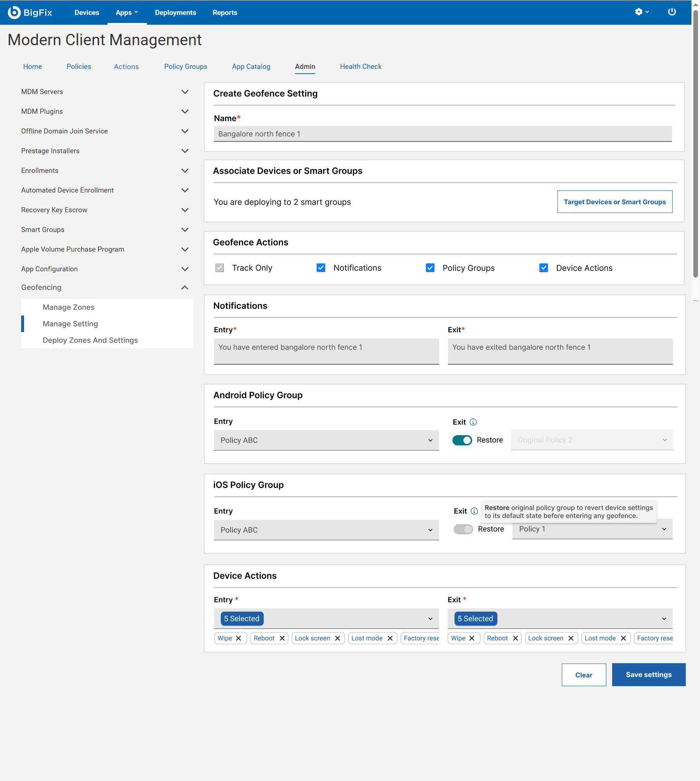Remove Wipe chip from Entry actions
This screenshot has width=700, height=781.
tap(238, 638)
